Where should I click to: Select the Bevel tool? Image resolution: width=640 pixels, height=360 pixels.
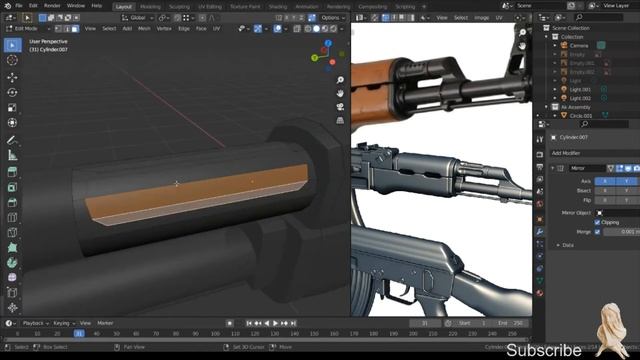click(x=12, y=202)
